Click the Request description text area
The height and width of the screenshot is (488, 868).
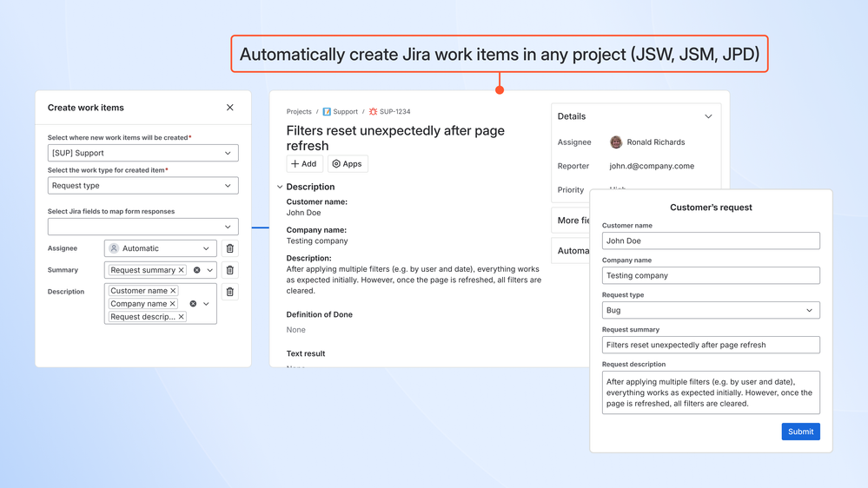(x=711, y=392)
